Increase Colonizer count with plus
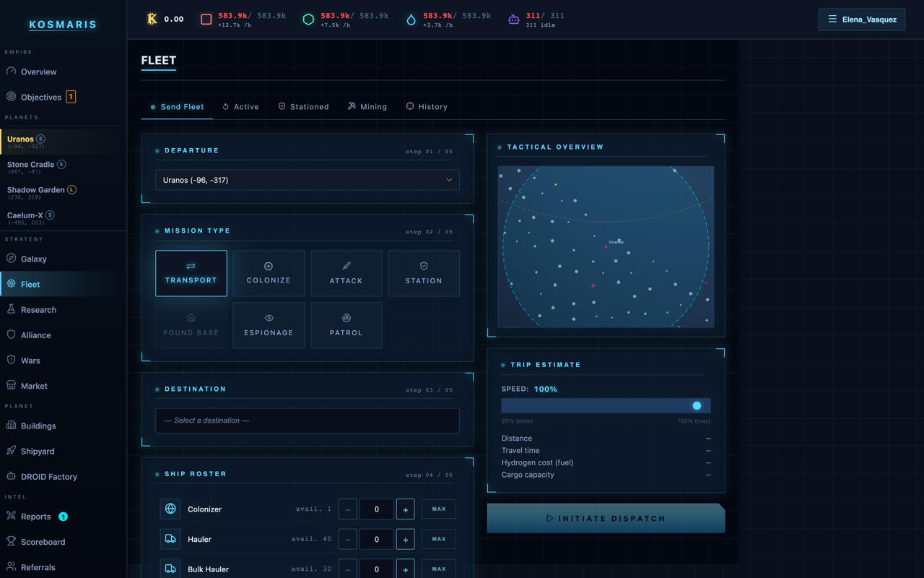 point(405,509)
